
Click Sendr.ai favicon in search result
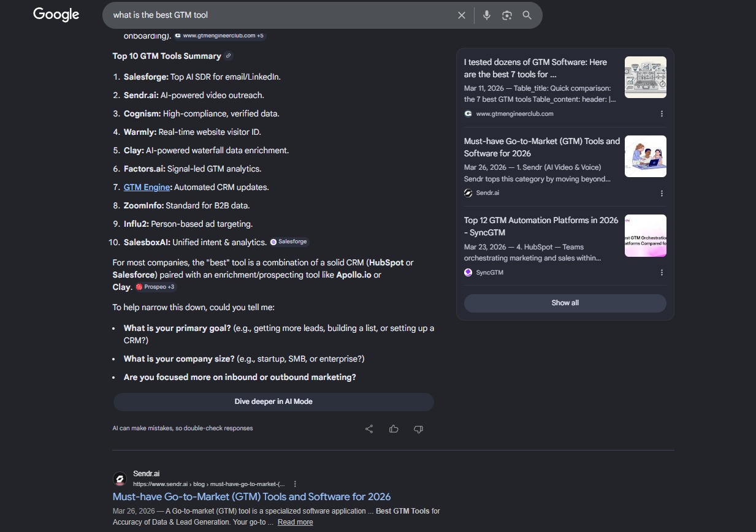click(121, 479)
